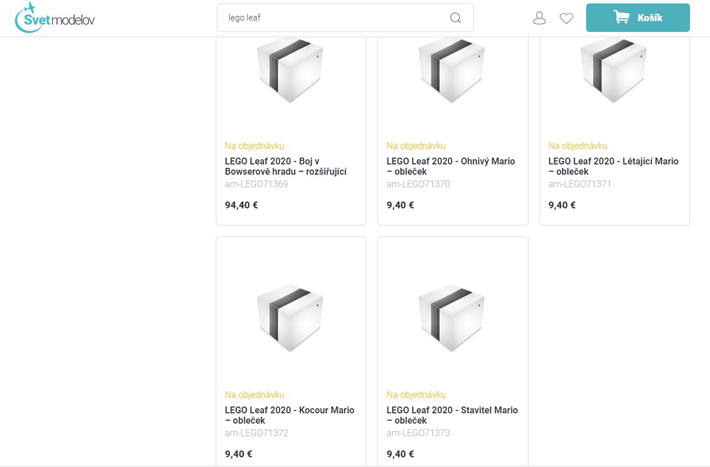710x467 pixels.
Task: Click the cart icon in Košík button
Action: pos(621,17)
